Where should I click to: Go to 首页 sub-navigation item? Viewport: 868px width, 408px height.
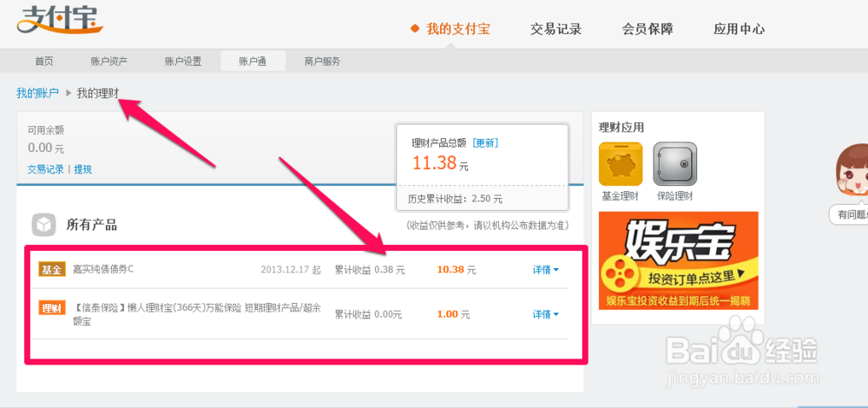[44, 62]
